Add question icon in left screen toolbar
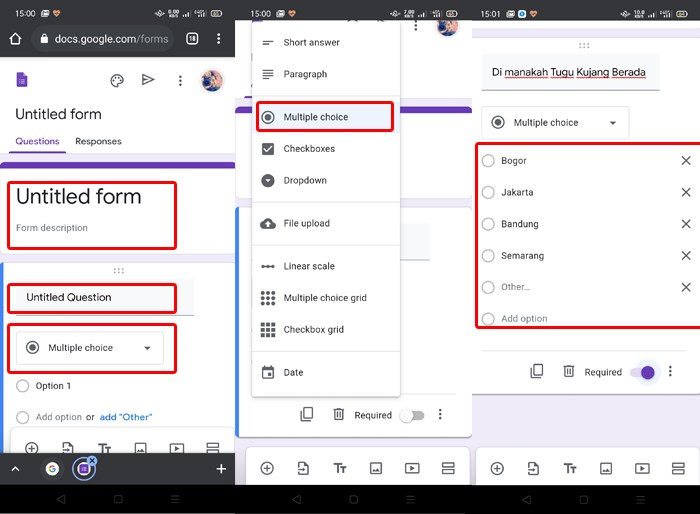 point(32,447)
